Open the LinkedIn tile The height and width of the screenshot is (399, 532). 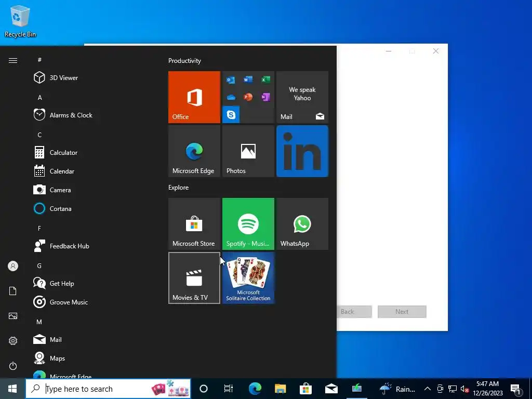302,151
